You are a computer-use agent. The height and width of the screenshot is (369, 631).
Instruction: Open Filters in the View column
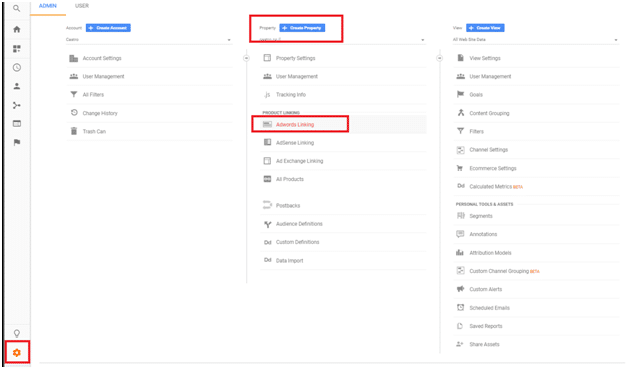point(536,131)
